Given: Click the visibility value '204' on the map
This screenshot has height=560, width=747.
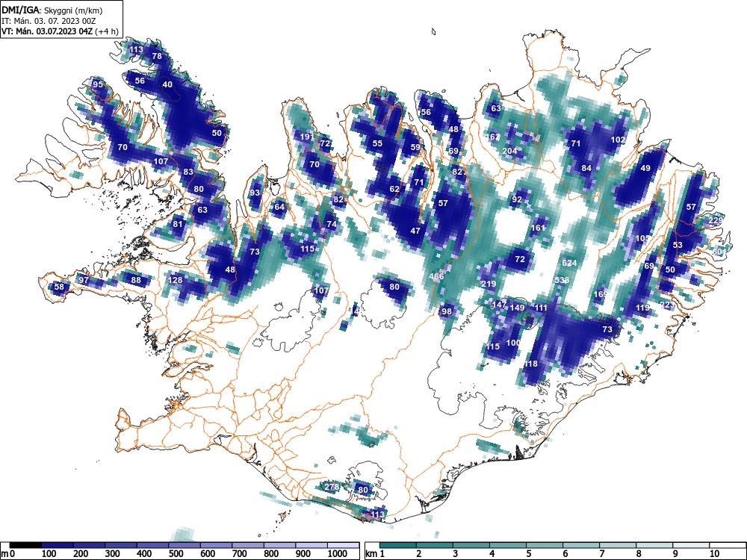Looking at the screenshot, I should pyautogui.click(x=509, y=151).
